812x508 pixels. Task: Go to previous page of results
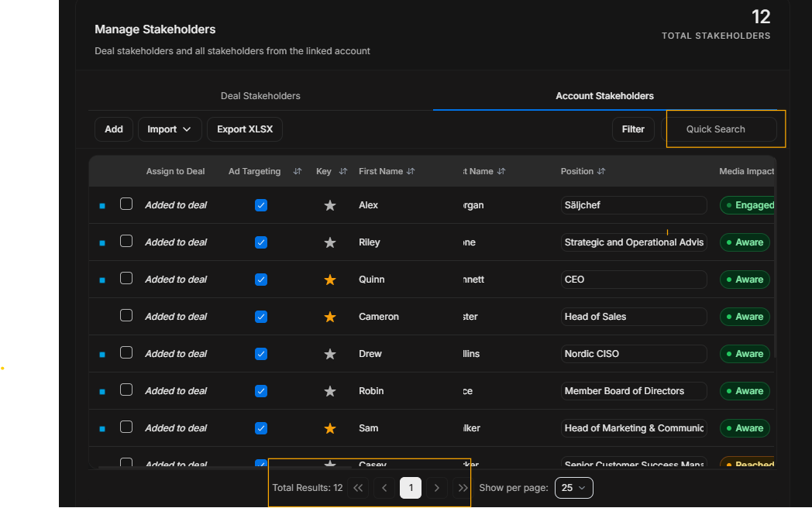pos(384,488)
